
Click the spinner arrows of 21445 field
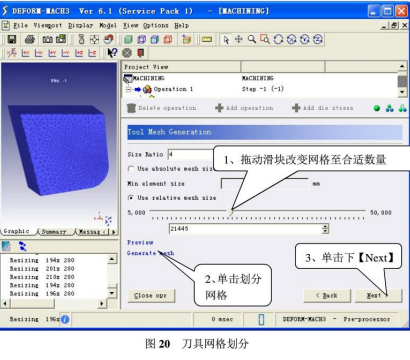pos(325,229)
